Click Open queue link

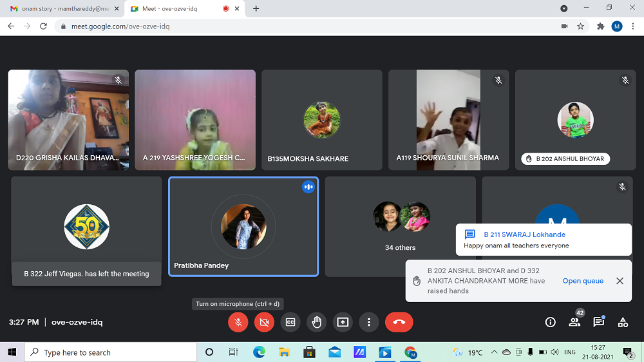583,281
